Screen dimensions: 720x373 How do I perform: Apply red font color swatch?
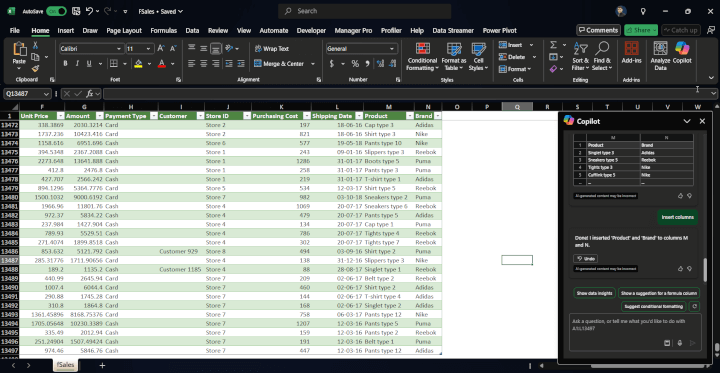tap(161, 64)
